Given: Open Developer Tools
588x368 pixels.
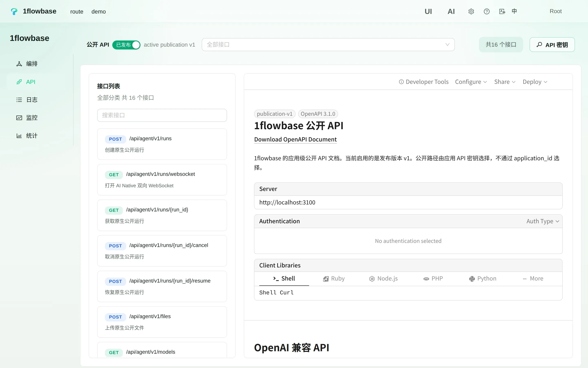Looking at the screenshot, I should (x=424, y=82).
